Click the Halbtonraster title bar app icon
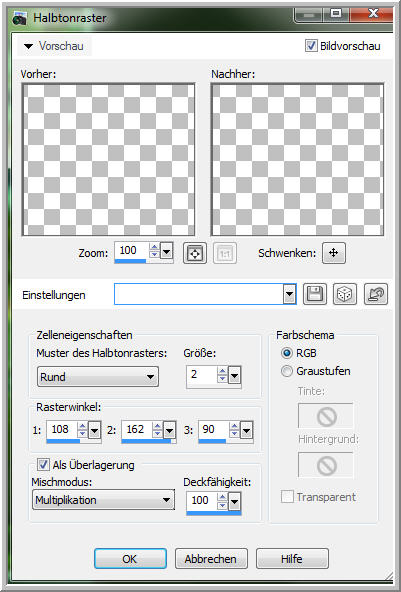The height and width of the screenshot is (592, 401). 19,18
